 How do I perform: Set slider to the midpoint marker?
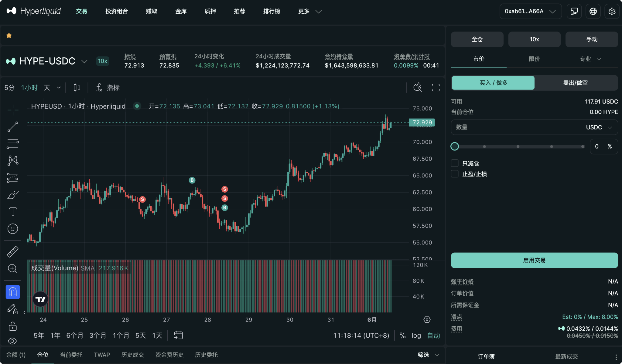[518, 147]
